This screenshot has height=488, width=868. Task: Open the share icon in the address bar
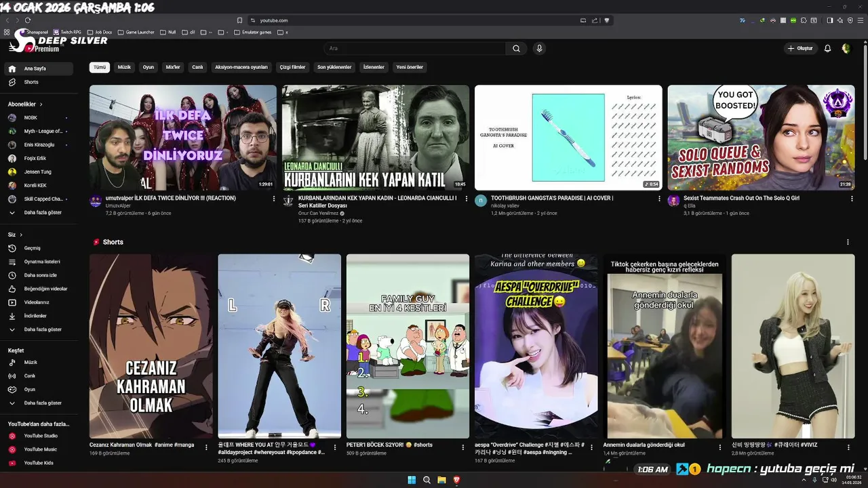[595, 20]
